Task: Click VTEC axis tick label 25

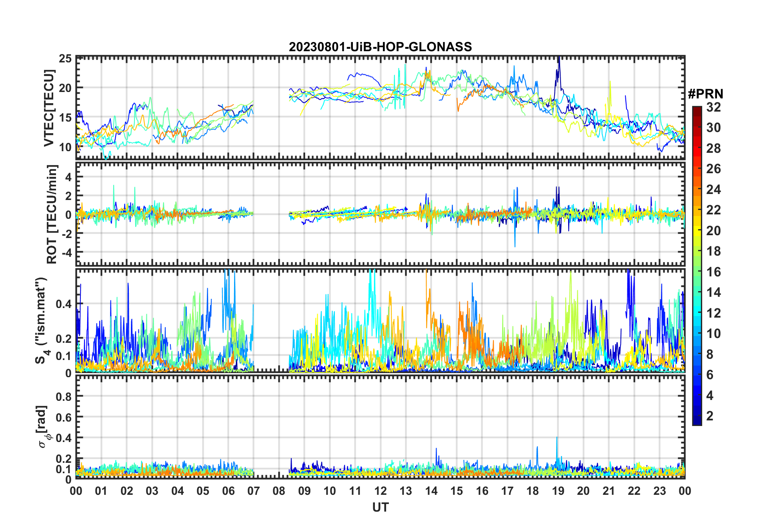Action: point(66,59)
